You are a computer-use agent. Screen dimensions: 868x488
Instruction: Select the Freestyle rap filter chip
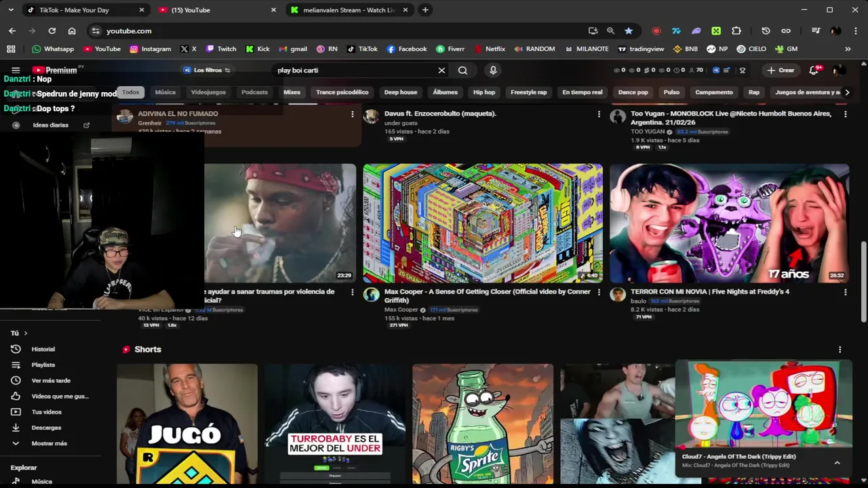pos(528,92)
